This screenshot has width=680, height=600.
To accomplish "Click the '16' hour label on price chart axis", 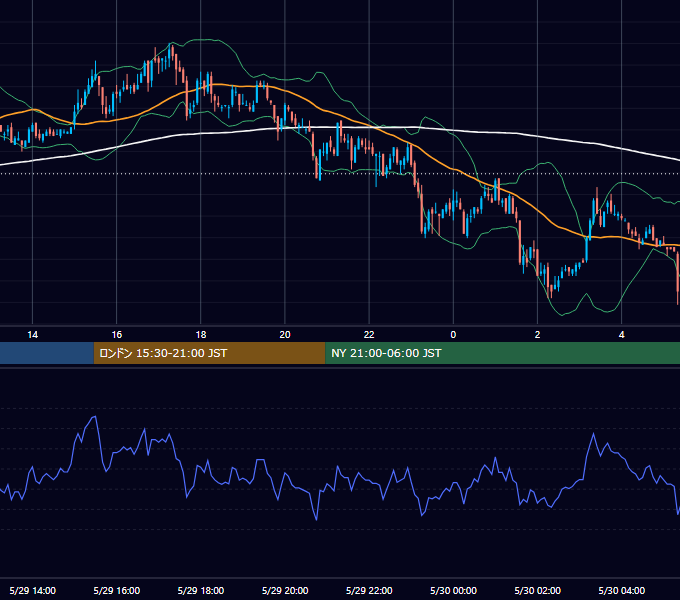I will click(117, 335).
